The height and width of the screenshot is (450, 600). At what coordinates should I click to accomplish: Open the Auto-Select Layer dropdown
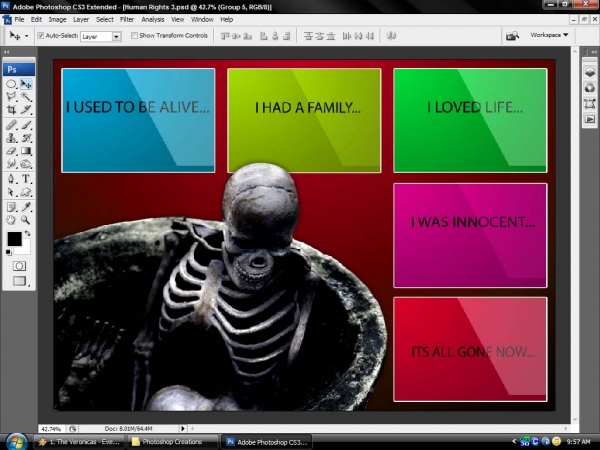[x=116, y=36]
